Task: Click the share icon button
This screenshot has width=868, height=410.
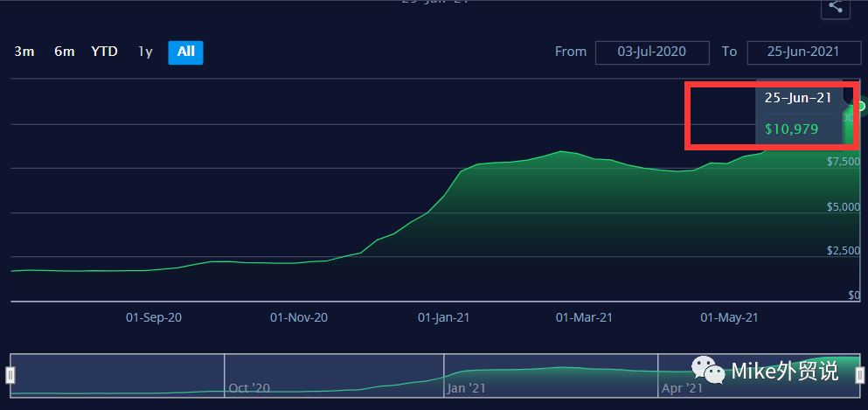Action: (x=835, y=7)
